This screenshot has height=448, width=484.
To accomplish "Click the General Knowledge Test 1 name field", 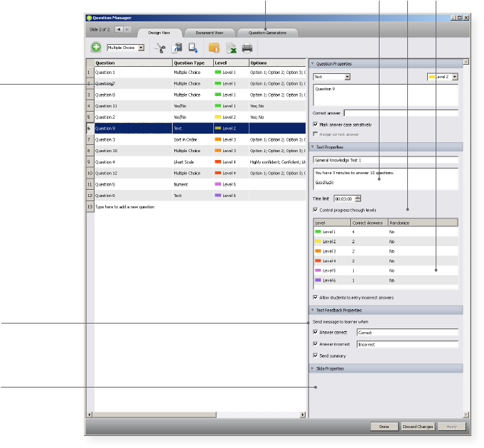I will pos(386,160).
